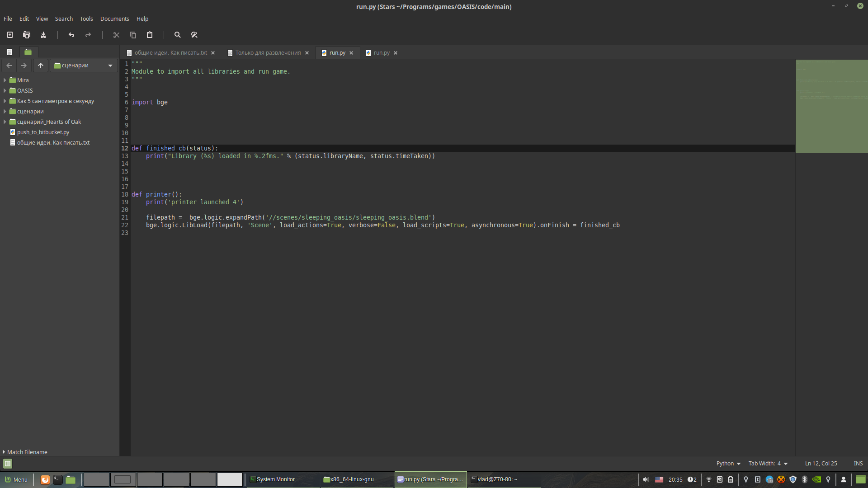Toggle the INS insert mode indicator

858,464
